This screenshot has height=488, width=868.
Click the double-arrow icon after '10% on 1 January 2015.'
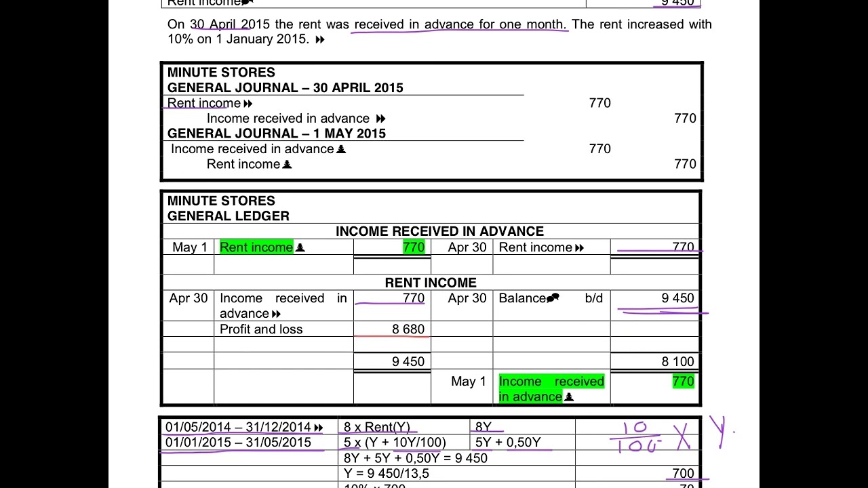[320, 40]
